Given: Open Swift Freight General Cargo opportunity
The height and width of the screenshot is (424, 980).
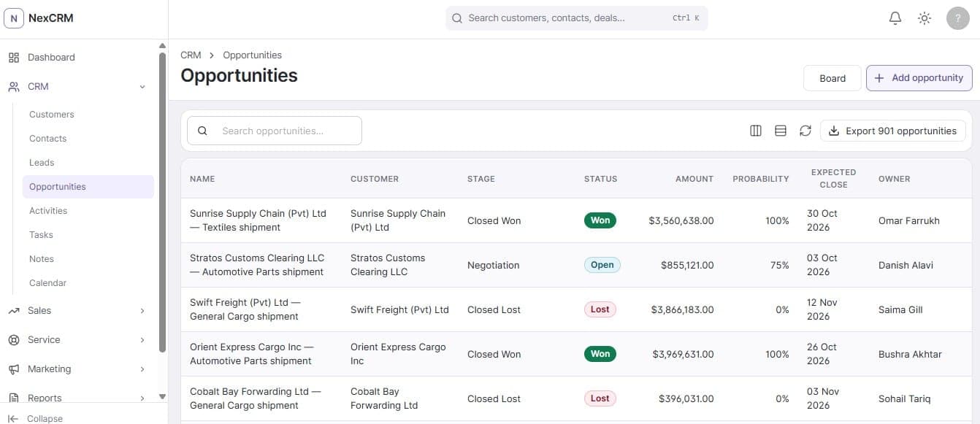Looking at the screenshot, I should (x=245, y=309).
